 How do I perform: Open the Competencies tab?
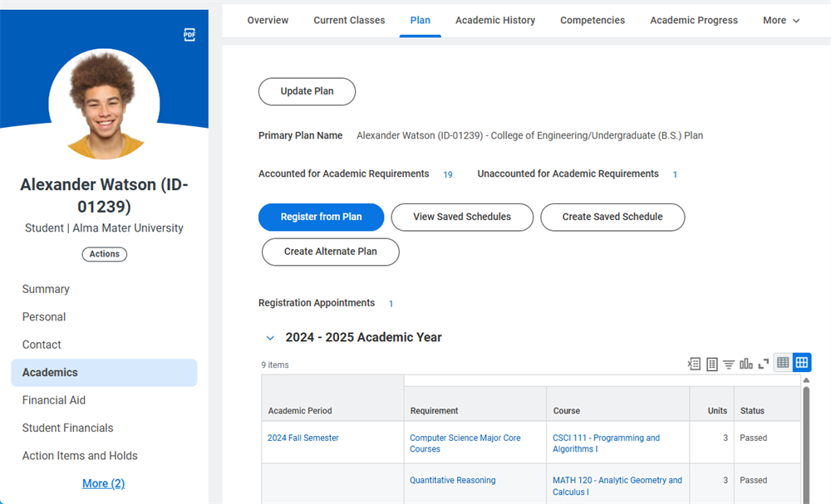click(x=593, y=21)
